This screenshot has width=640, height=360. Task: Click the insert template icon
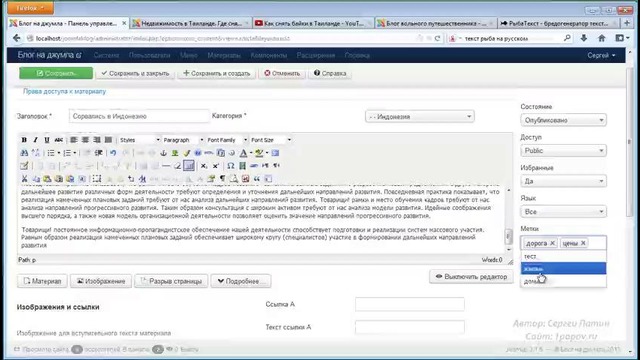tap(269, 179)
